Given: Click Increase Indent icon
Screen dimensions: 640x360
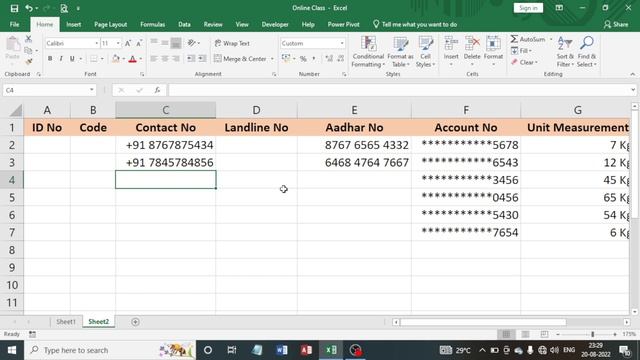Looking at the screenshot, I should pyautogui.click(x=202, y=59).
